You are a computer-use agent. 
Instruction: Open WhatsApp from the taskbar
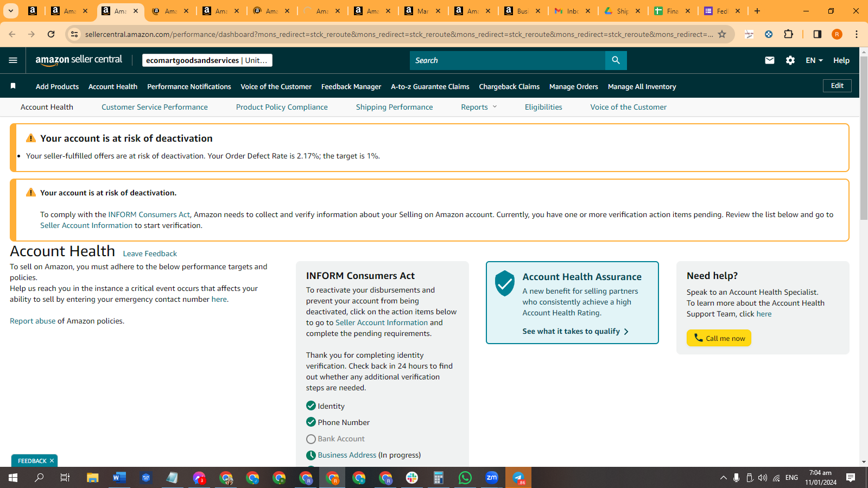(465, 478)
